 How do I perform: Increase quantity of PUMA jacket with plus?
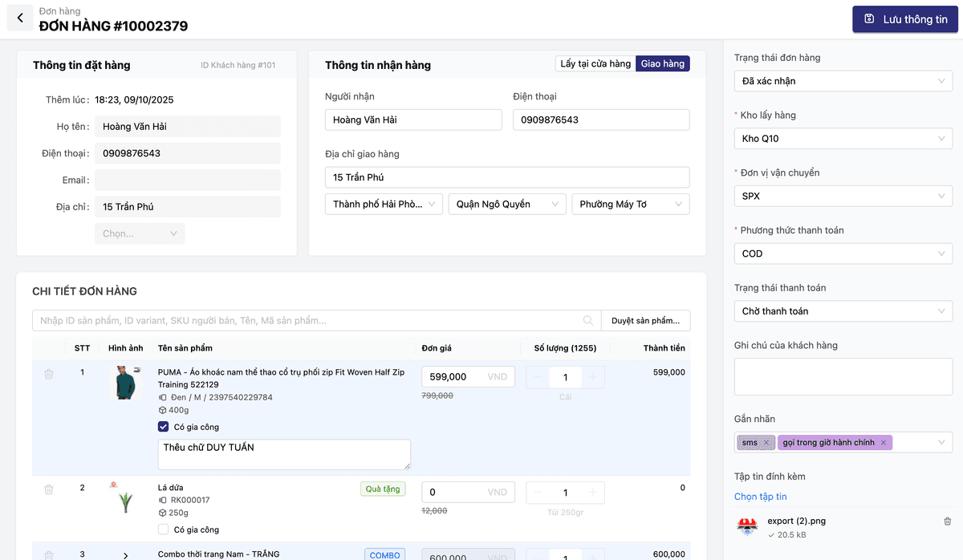pos(593,378)
